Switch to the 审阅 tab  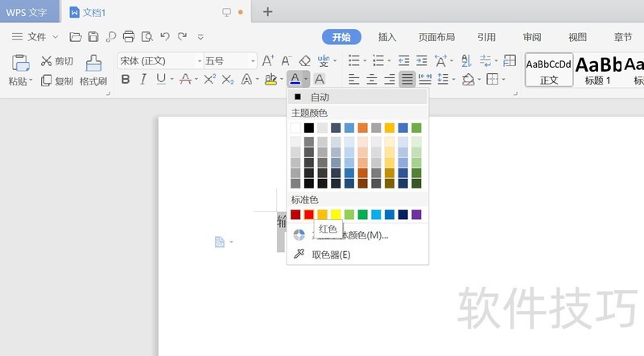coord(532,37)
